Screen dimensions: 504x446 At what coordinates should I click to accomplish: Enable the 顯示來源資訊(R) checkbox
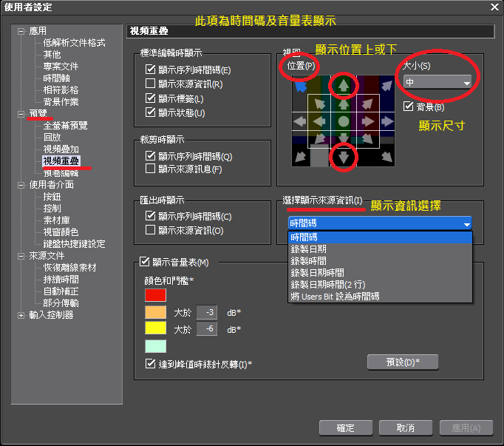pos(151,84)
